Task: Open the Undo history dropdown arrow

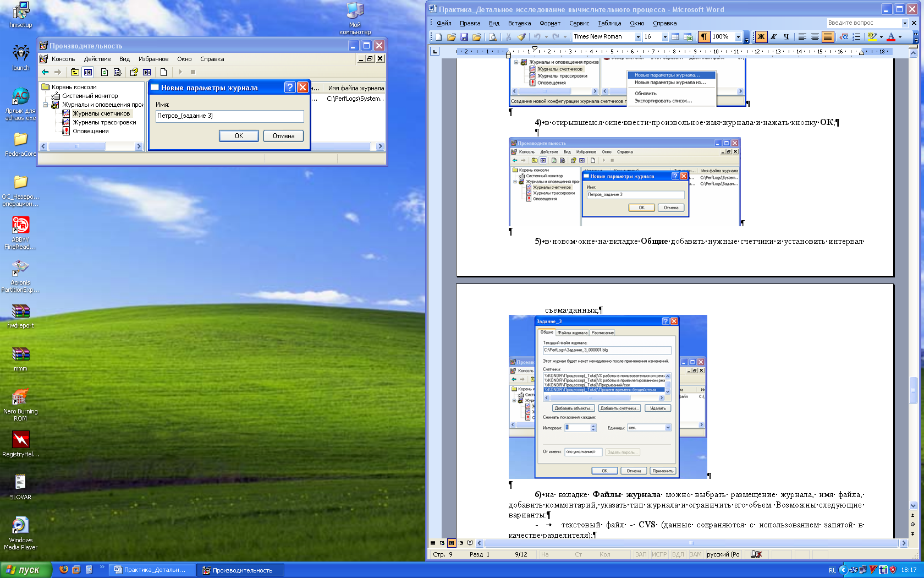Action: (x=546, y=37)
